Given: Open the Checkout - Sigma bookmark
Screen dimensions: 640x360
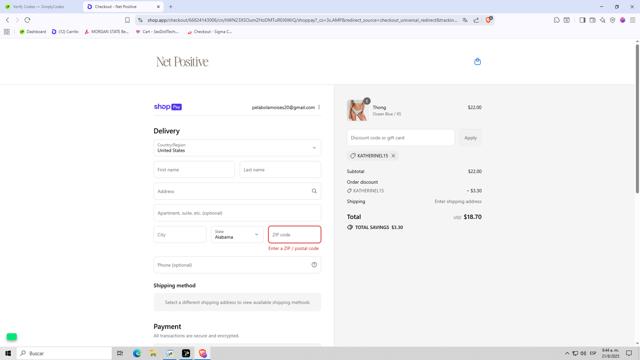Looking at the screenshot, I should coord(209,31).
